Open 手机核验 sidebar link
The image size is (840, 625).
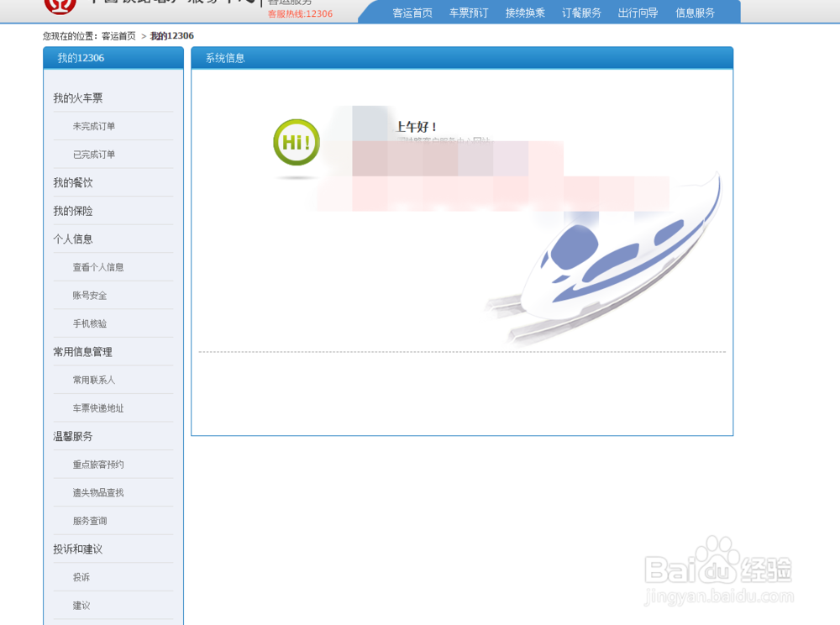coord(90,323)
